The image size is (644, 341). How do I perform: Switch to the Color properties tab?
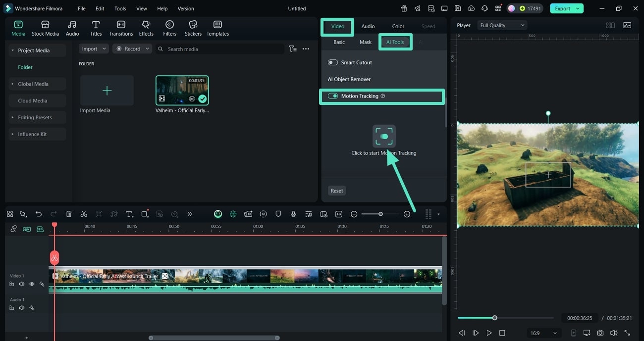tap(398, 26)
